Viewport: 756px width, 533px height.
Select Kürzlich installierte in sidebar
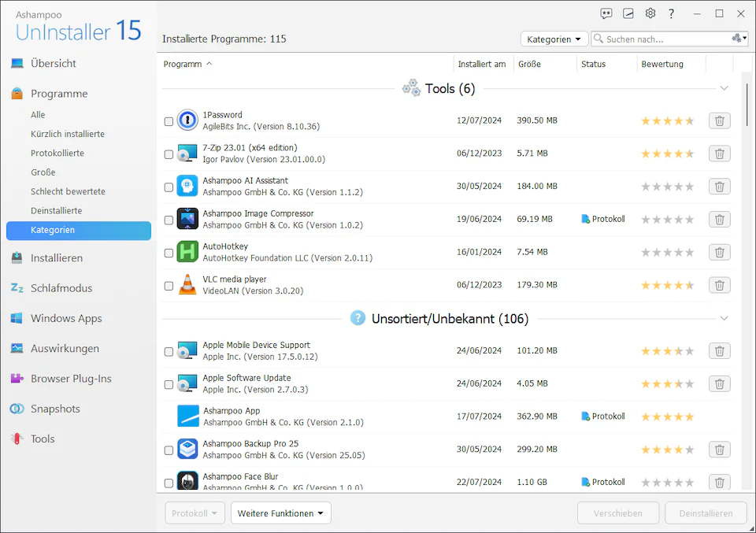(x=68, y=134)
